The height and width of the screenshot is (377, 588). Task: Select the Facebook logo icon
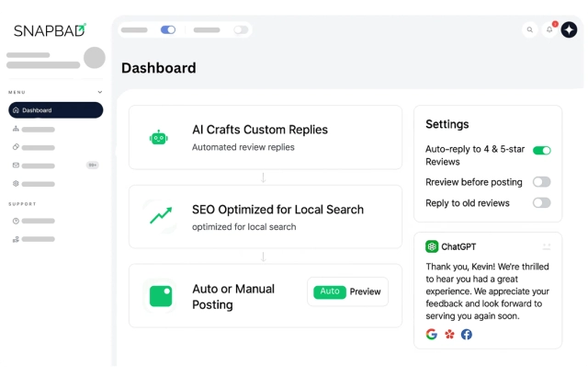click(467, 334)
